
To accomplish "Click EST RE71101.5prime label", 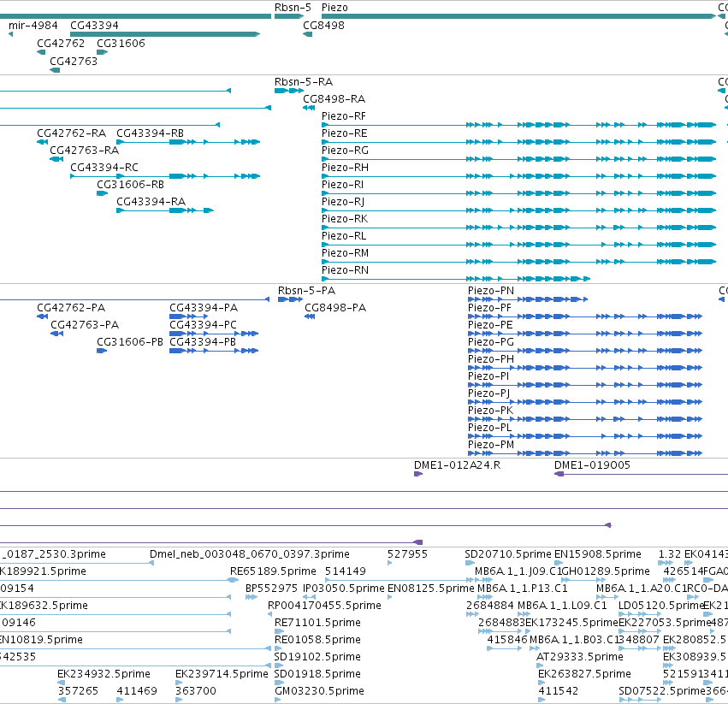I will point(317,624).
